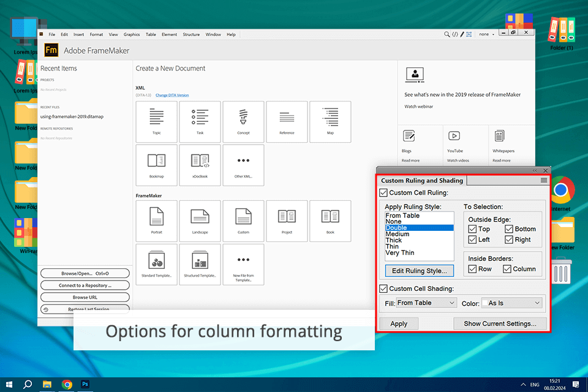Image resolution: width=588 pixels, height=392 pixels.
Task: Open the Blogs resource icon
Action: click(x=409, y=136)
